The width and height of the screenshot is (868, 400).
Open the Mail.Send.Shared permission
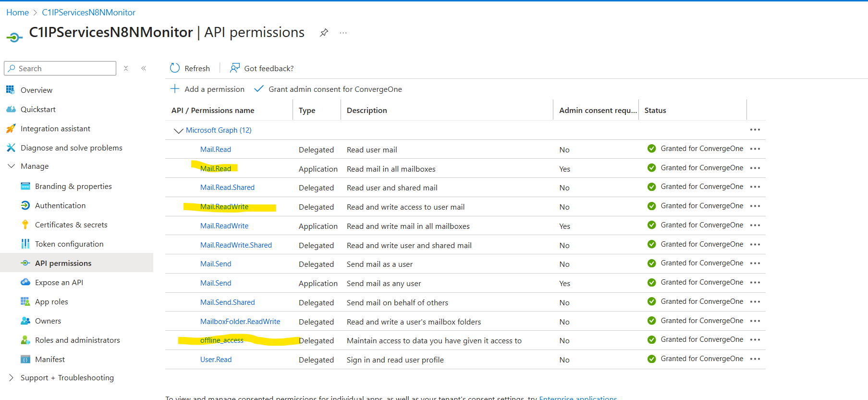pyautogui.click(x=227, y=302)
